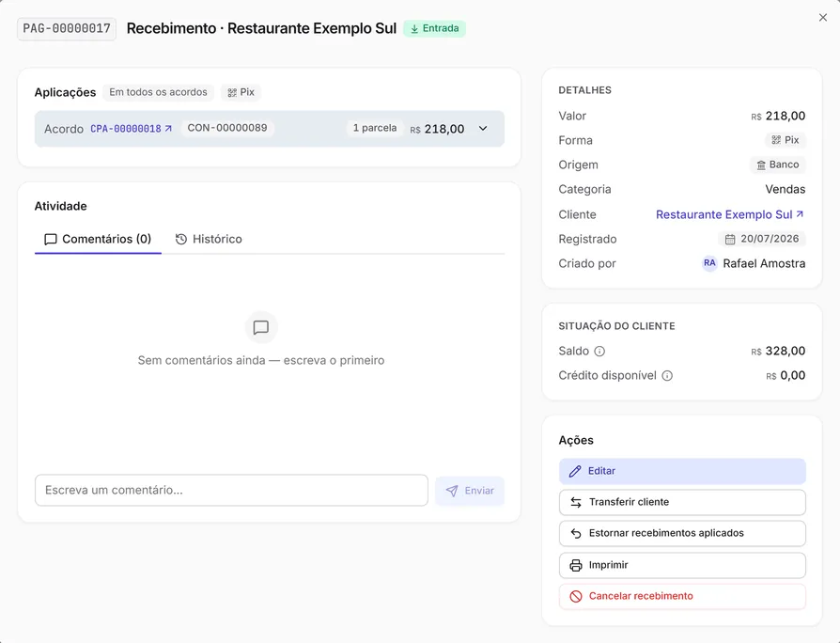Switch to the Comentários (0) tab
The image size is (840, 643).
[98, 239]
